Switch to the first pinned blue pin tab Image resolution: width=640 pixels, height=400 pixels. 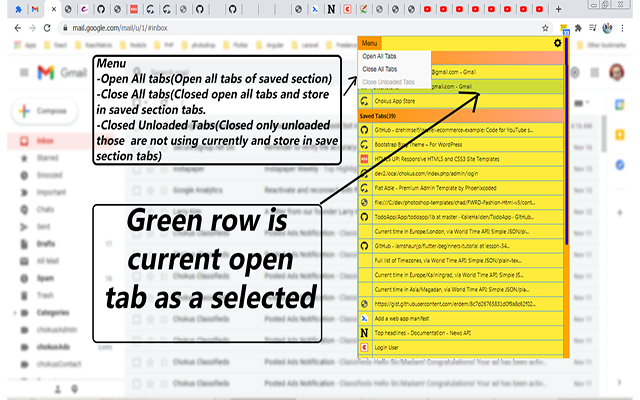pos(18,9)
